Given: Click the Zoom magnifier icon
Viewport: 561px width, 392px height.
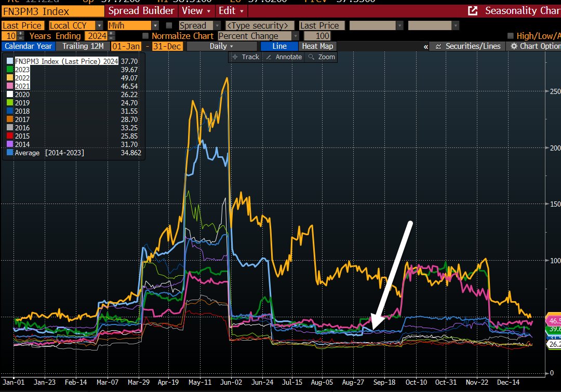Looking at the screenshot, I should pyautogui.click(x=311, y=57).
